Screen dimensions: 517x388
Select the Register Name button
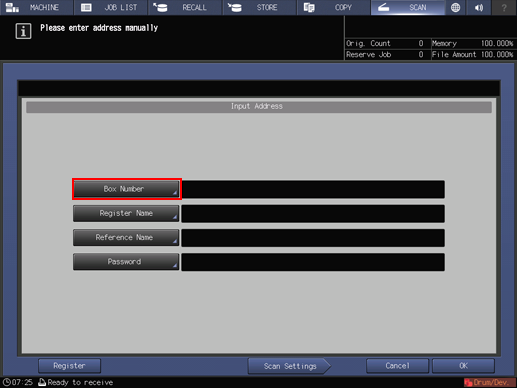coord(126,213)
